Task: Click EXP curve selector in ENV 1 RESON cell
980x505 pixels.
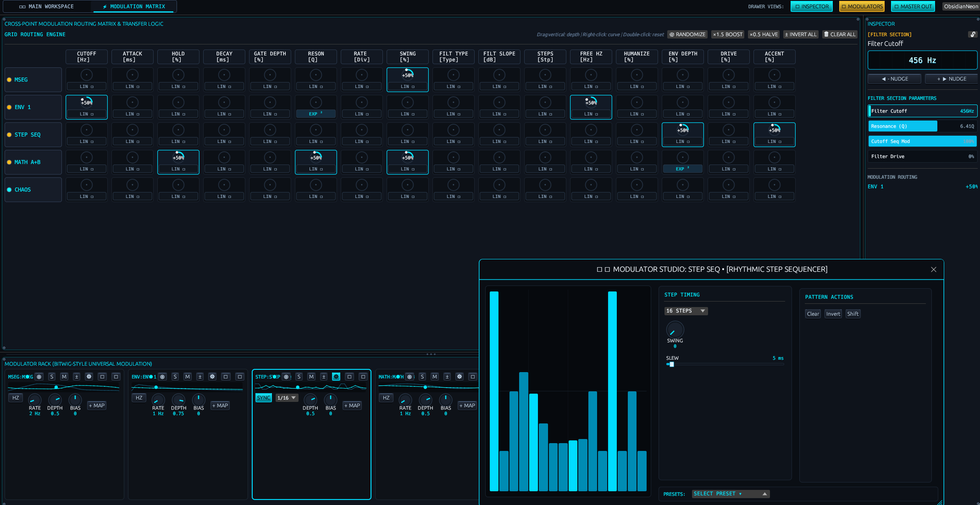Action: click(x=316, y=114)
